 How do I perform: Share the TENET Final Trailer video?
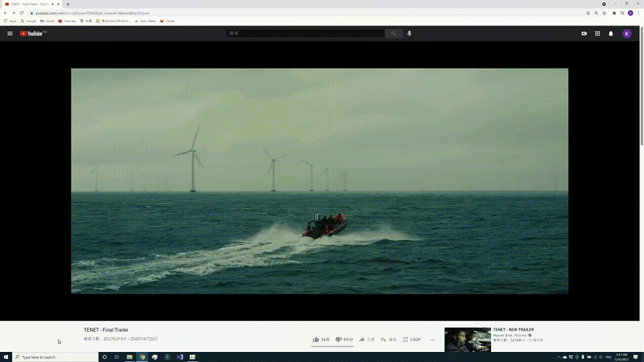[x=367, y=339]
